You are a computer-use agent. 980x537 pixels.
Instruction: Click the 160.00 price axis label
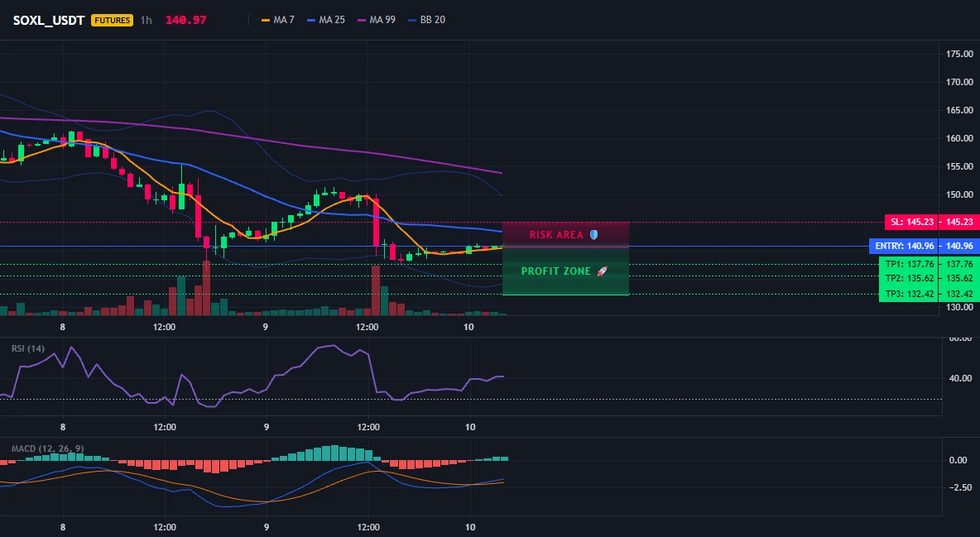coord(959,138)
